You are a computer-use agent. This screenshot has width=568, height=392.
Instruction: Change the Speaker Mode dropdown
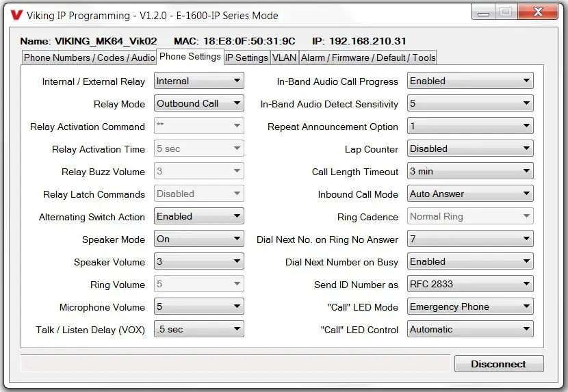(x=199, y=239)
